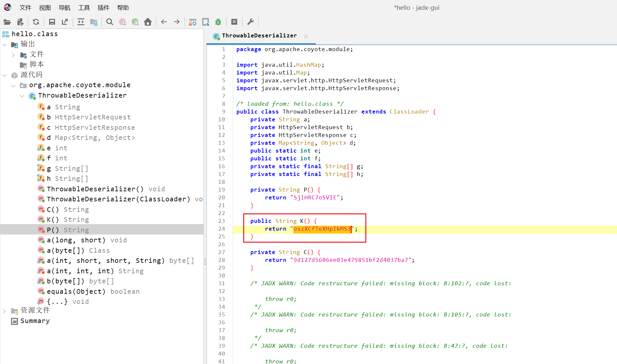Image resolution: width=617 pixels, height=364 pixels.
Task: Save project using floppy disk icon
Action: point(52,22)
